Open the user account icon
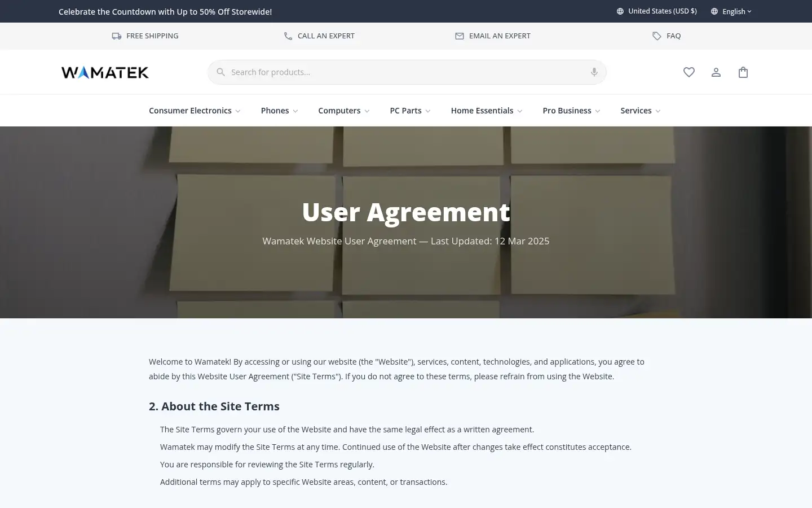 tap(716, 72)
